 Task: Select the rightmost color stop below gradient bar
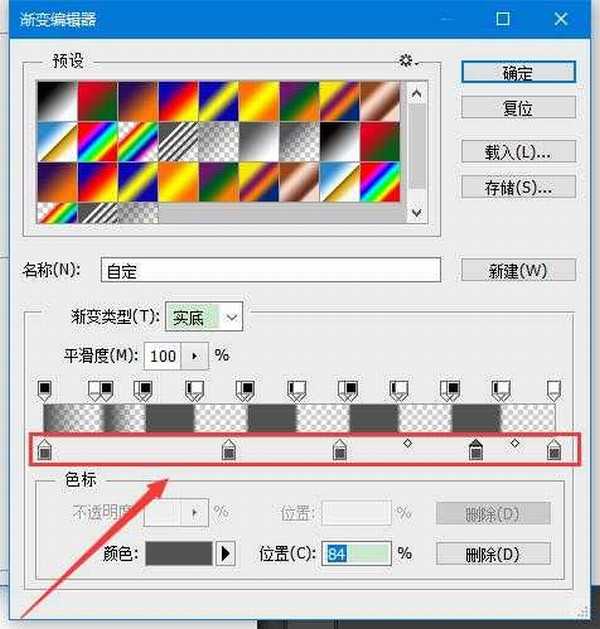click(x=554, y=452)
